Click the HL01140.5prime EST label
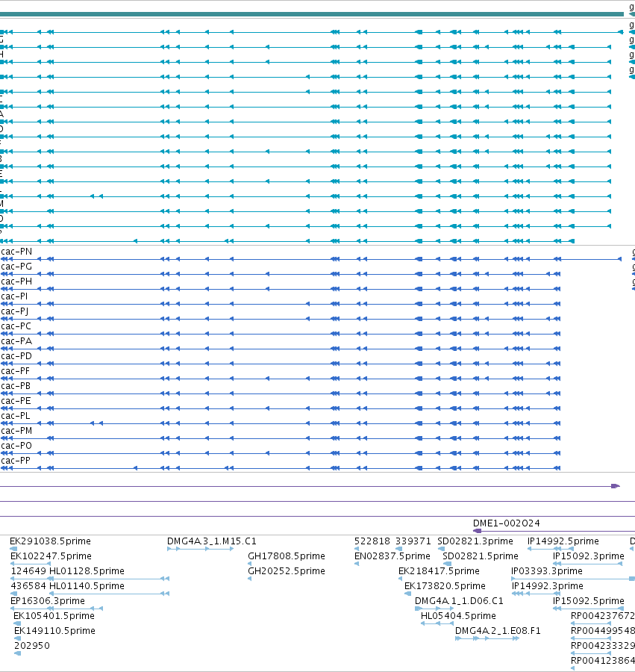The image size is (635, 672). [87, 586]
